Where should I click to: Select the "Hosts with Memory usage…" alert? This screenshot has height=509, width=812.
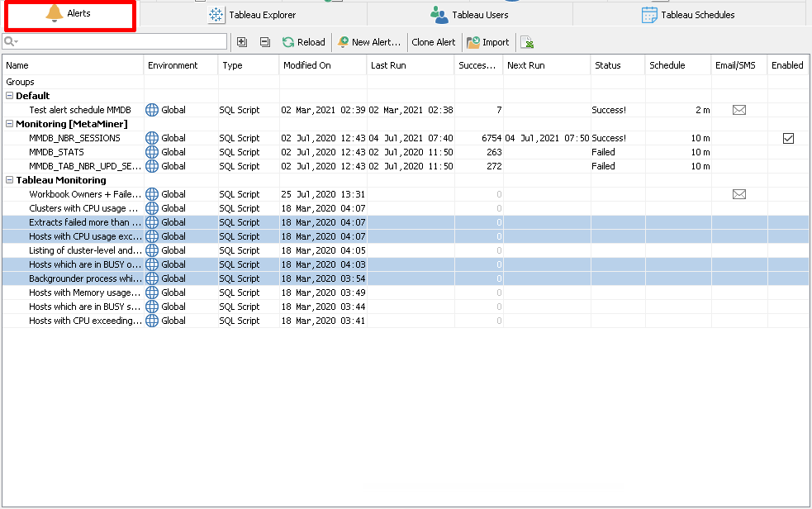84,293
